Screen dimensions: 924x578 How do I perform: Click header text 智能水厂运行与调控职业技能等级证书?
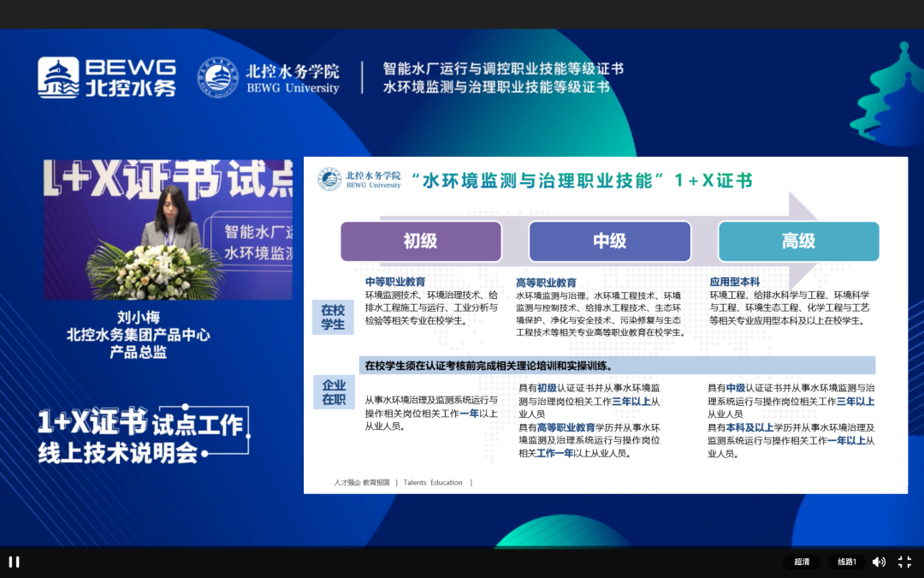tap(503, 69)
